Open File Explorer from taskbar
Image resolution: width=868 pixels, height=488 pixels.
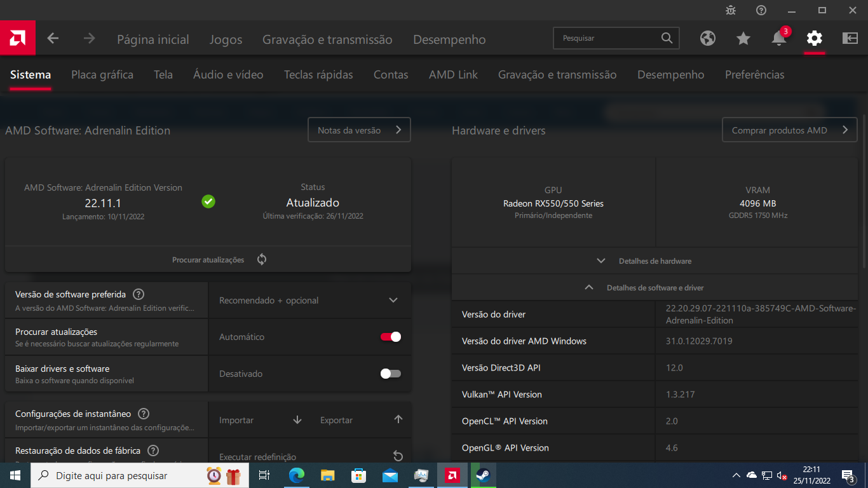(327, 475)
